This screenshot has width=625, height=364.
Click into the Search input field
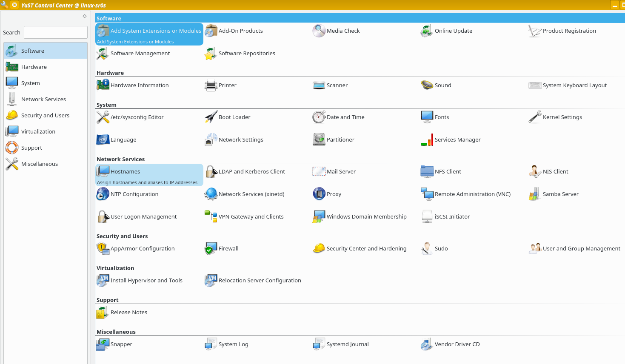coord(56,32)
